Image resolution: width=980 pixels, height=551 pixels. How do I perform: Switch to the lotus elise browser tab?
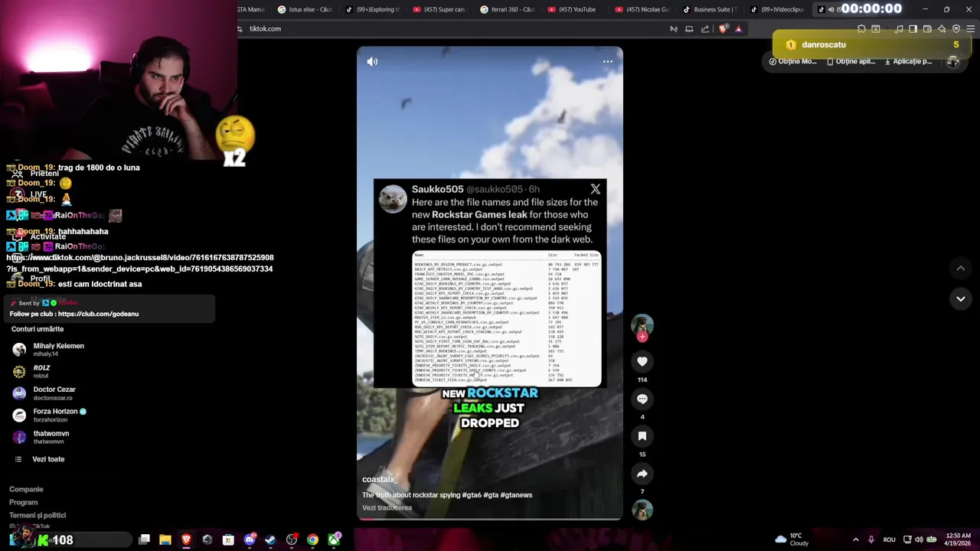click(x=305, y=9)
